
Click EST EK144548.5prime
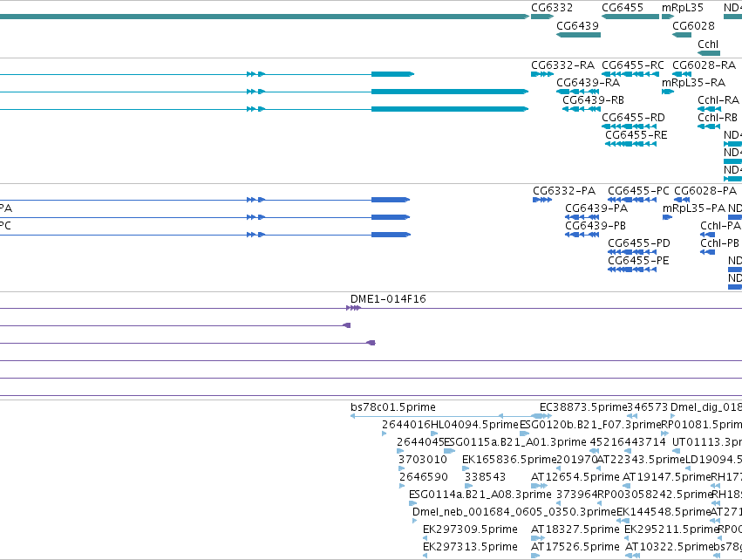click(x=664, y=512)
